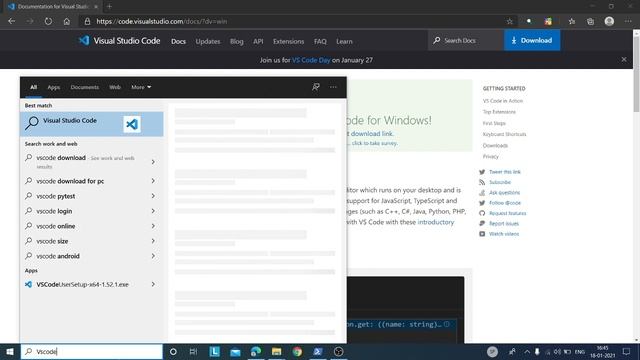640x360 pixels.
Task: Open Updates in site navigation
Action: point(208,41)
